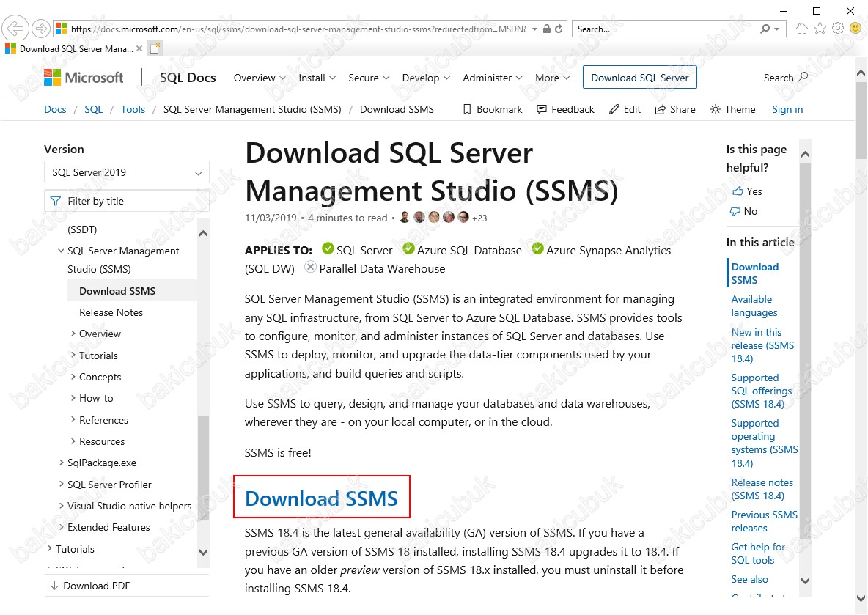Jump to Available languages section
Screen dimensions: 868x615
pos(754,306)
